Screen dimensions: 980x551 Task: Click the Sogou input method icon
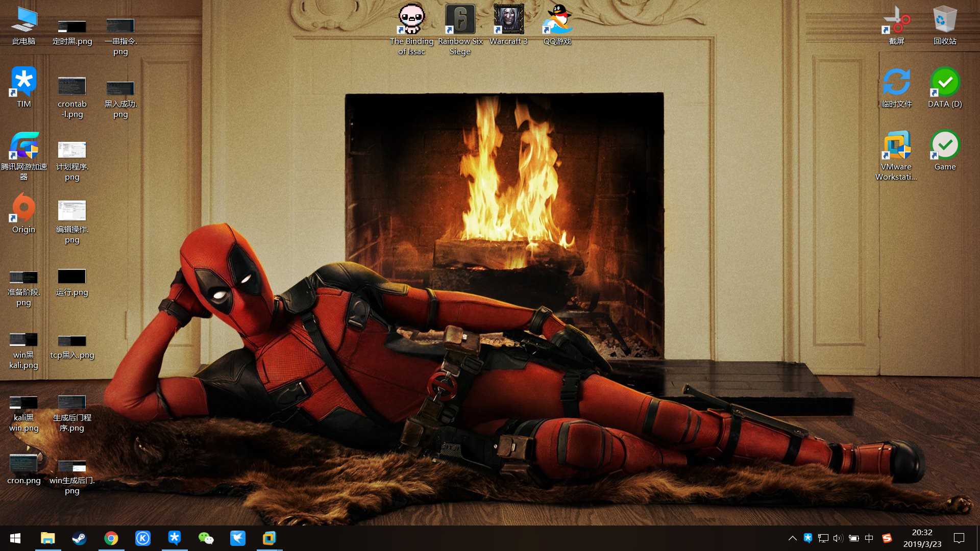point(887,538)
